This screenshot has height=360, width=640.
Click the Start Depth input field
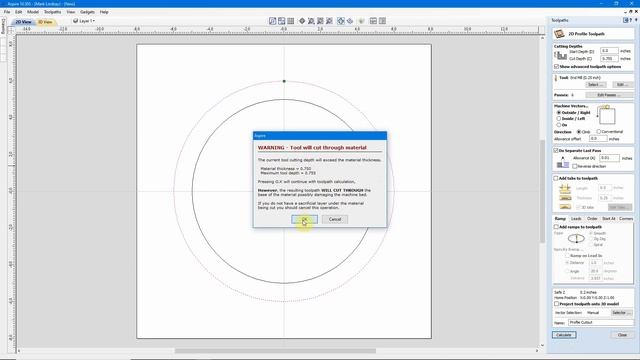pos(609,51)
